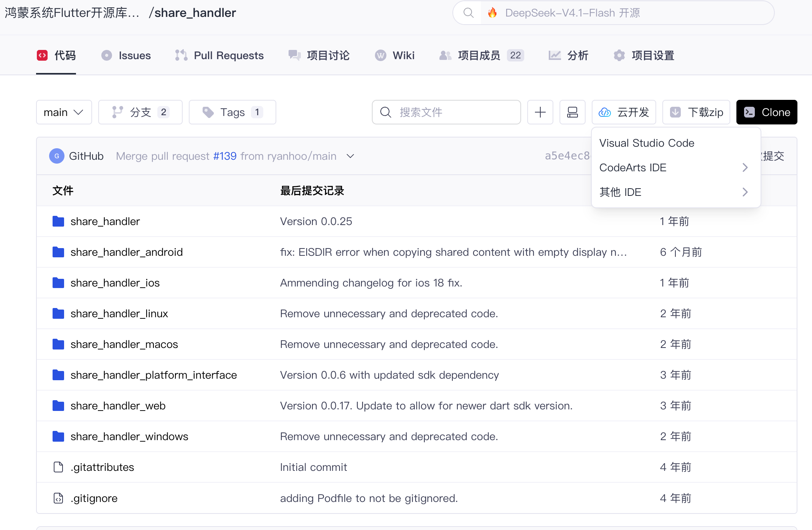Click the search magnifier icon in the top bar

pos(468,13)
